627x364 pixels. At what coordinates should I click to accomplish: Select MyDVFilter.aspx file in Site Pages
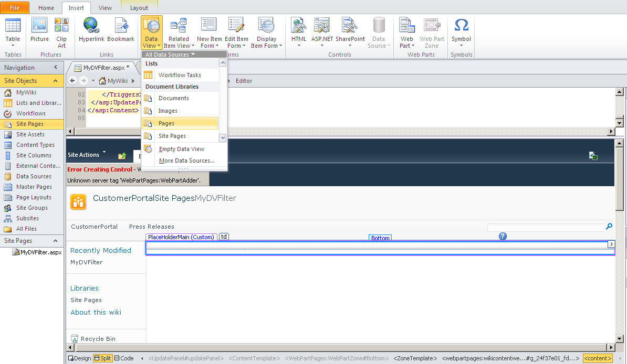tap(37, 252)
